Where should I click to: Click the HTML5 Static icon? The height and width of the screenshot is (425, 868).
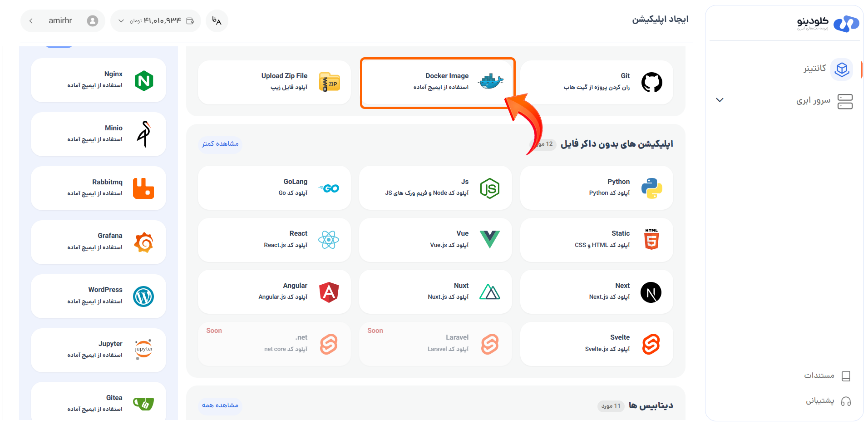(x=651, y=239)
